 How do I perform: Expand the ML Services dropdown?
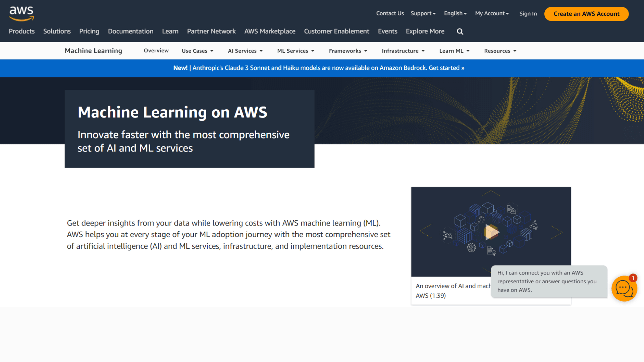[x=295, y=51]
